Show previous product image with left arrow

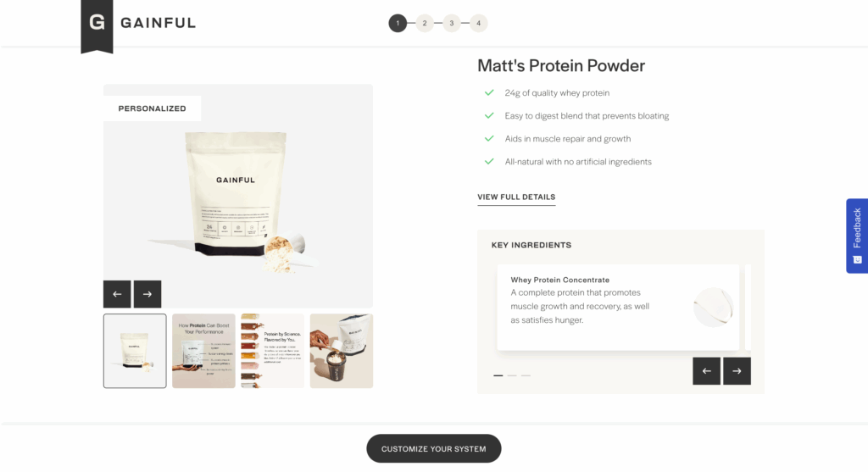(x=117, y=294)
